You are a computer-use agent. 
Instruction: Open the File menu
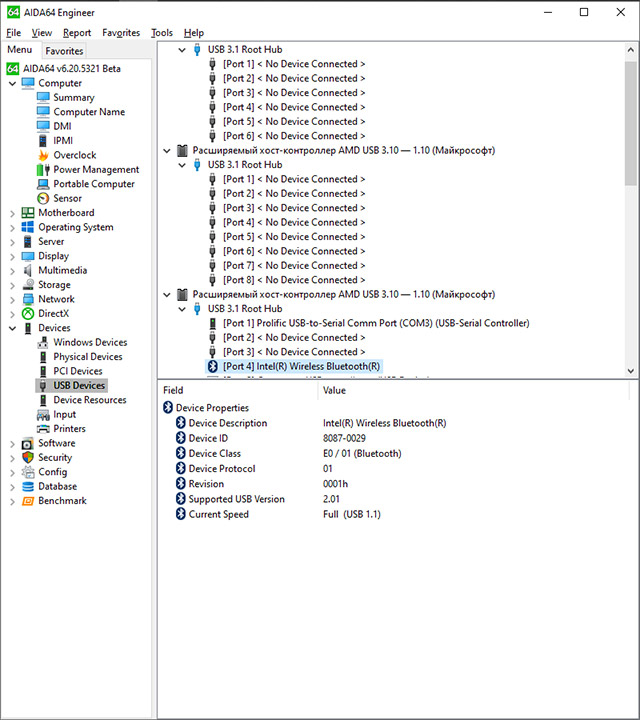tap(13, 33)
